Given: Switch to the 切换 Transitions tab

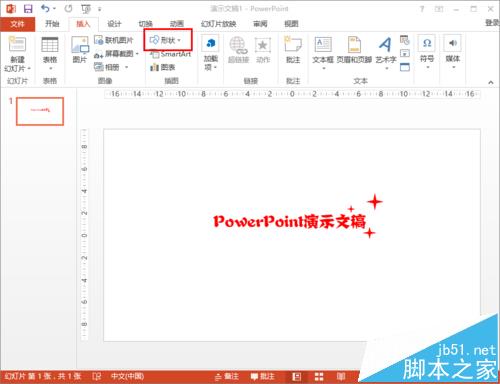Looking at the screenshot, I should [145, 24].
